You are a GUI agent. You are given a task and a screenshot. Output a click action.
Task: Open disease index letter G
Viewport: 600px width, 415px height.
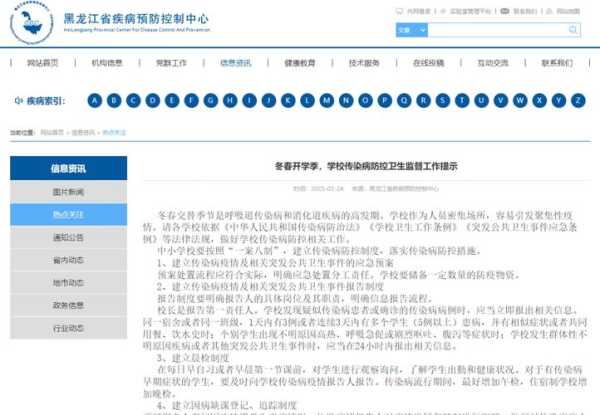coord(210,101)
